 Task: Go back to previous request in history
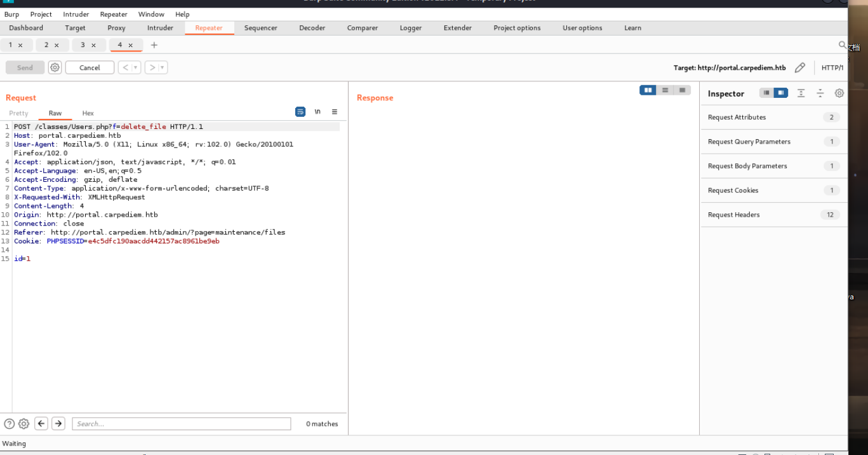point(125,67)
